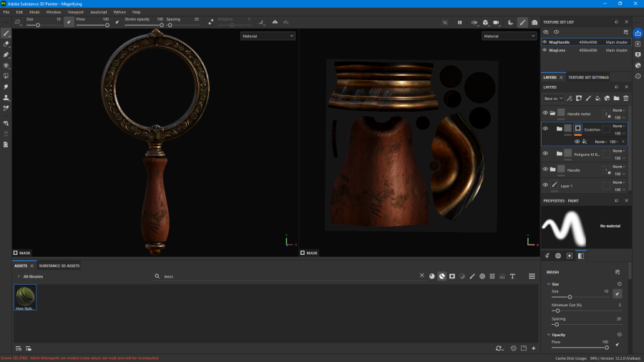Select the Moss Stylized asset thumbnail
This screenshot has height=362, width=644.
25,297
